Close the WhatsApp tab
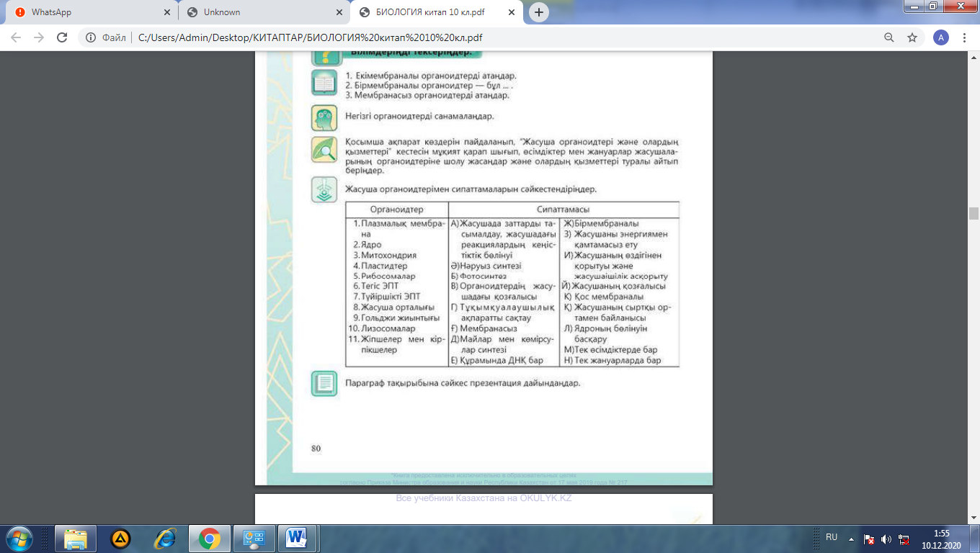 pos(167,12)
